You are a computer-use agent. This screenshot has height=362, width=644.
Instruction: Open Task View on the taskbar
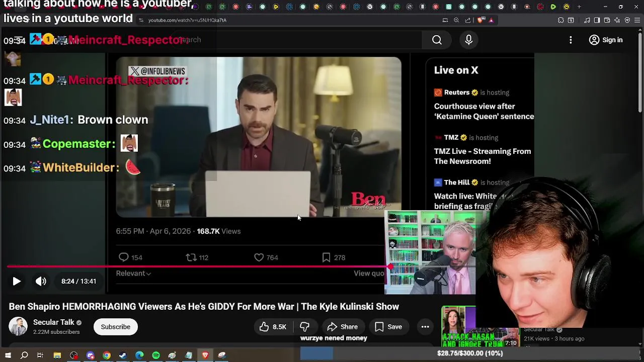[x=40, y=355]
